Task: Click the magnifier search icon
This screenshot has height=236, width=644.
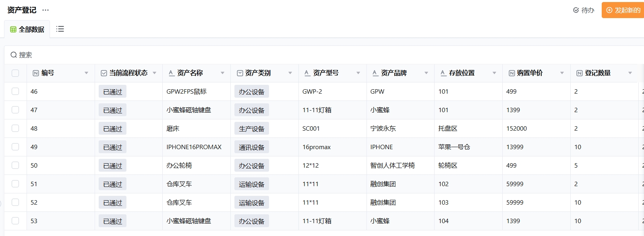Action: pos(14,55)
